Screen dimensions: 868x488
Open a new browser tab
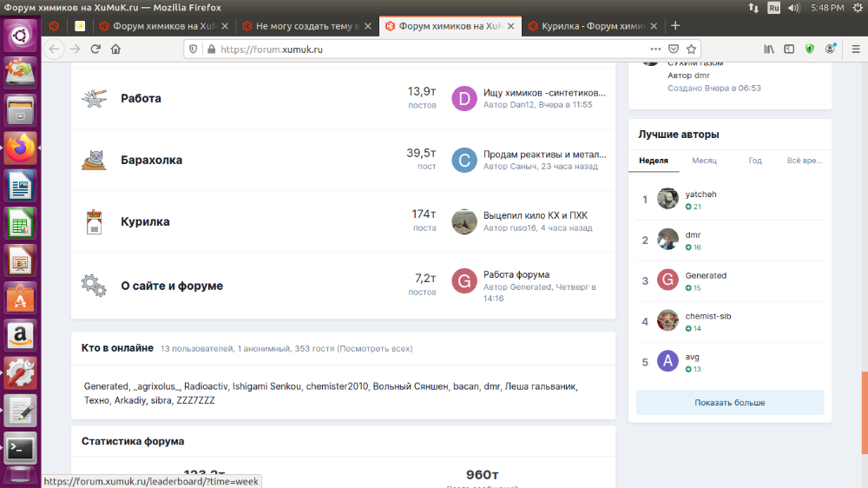point(675,26)
